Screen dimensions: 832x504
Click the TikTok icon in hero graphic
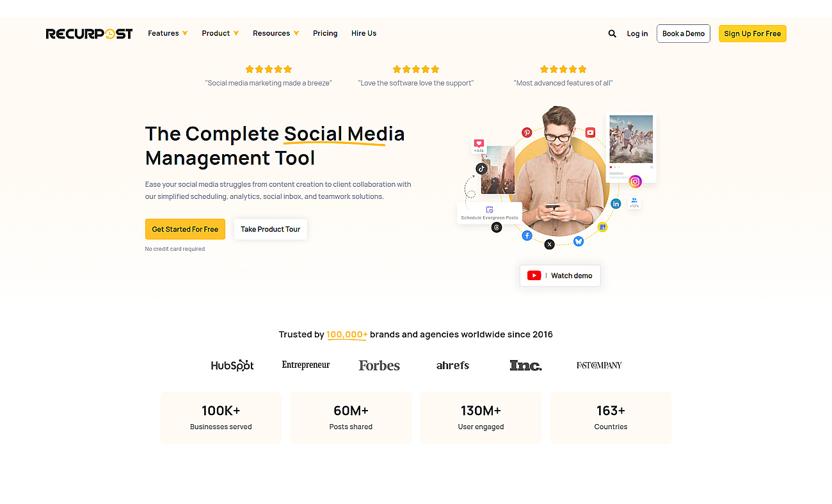coord(481,169)
